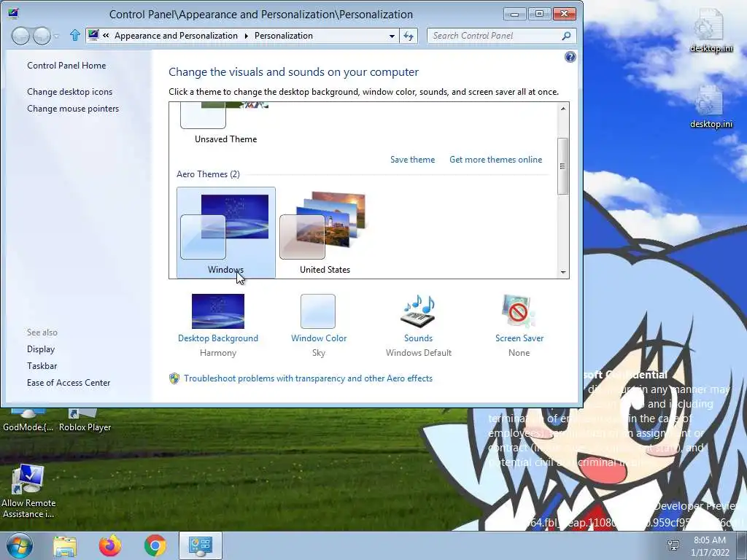The width and height of the screenshot is (747, 560).
Task: Select lower desktop.ini desktop icon
Action: 711,106
